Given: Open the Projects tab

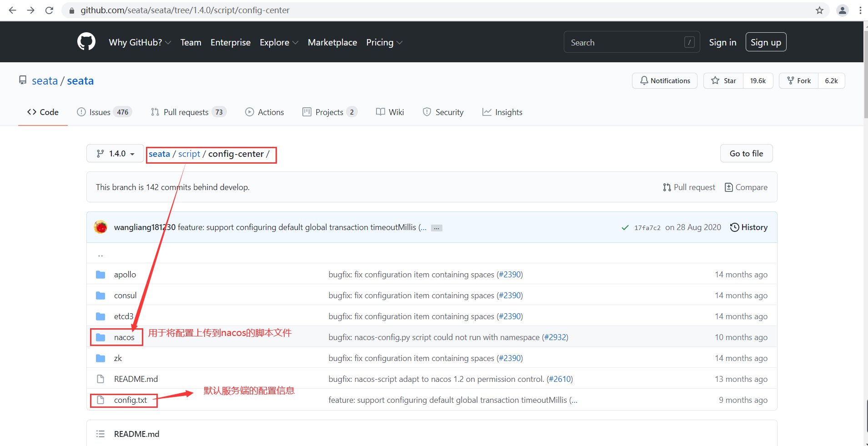Looking at the screenshot, I should [x=330, y=112].
